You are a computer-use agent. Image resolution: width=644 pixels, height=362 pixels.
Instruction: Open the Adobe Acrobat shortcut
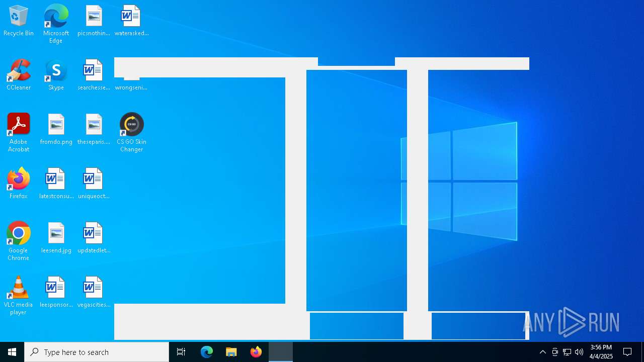19,133
